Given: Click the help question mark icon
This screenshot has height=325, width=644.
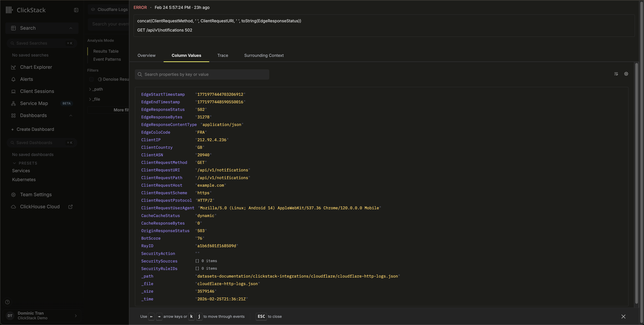Looking at the screenshot, I should click(8, 302).
